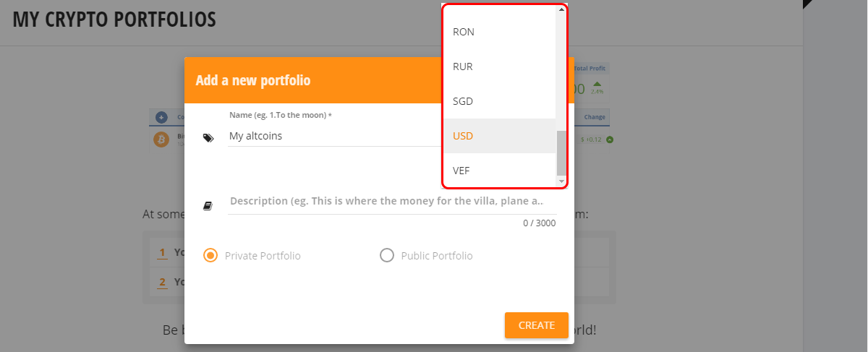Click the book icon beside Description field
This screenshot has height=352, width=868.
[208, 206]
